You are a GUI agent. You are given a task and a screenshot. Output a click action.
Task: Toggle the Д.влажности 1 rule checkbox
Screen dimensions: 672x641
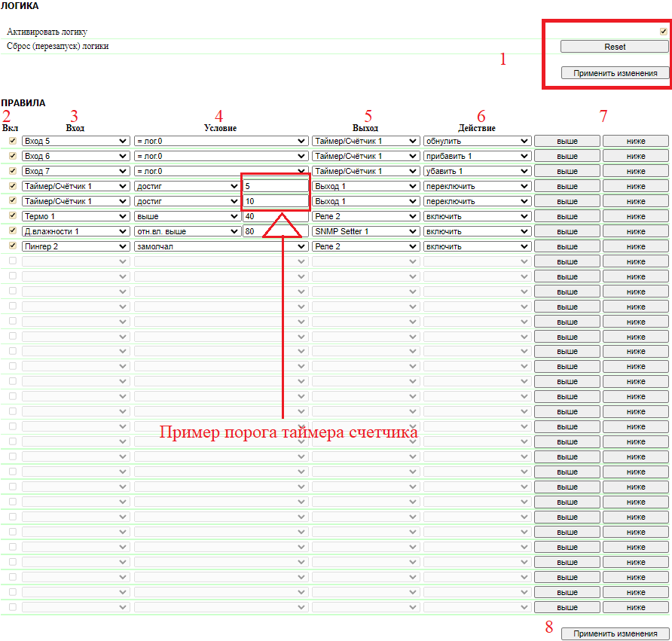(x=12, y=230)
